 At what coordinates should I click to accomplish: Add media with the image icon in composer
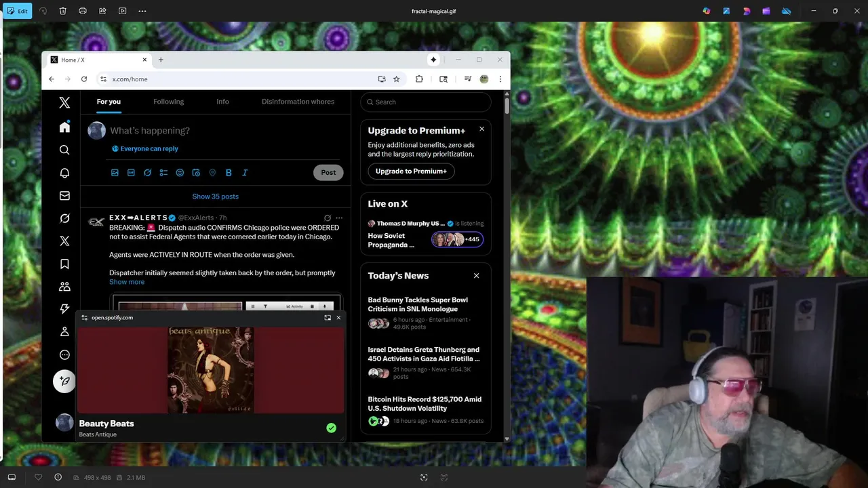tap(115, 173)
